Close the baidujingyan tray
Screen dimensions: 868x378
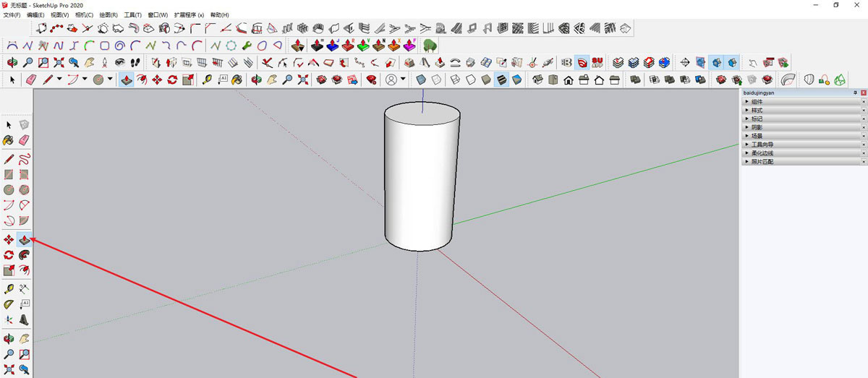tap(863, 93)
